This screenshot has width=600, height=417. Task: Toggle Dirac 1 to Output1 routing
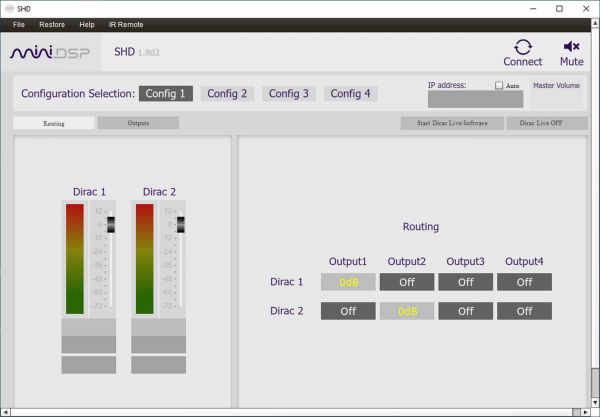point(348,283)
